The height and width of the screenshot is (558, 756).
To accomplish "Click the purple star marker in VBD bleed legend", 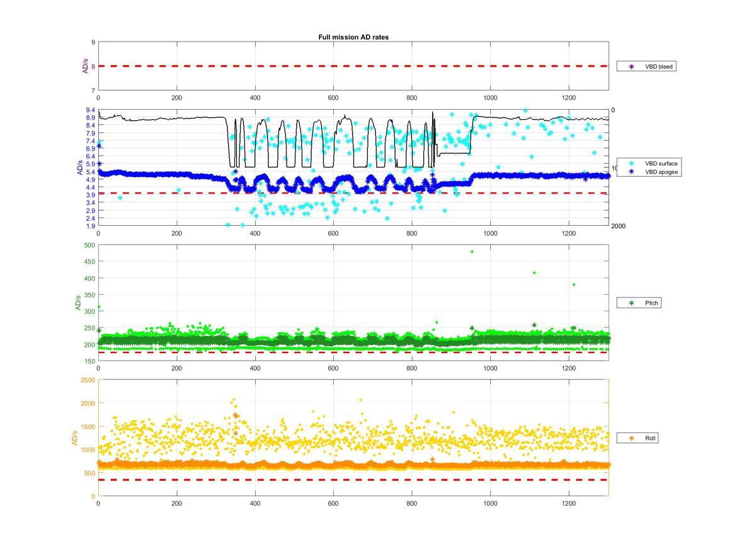I will click(631, 66).
